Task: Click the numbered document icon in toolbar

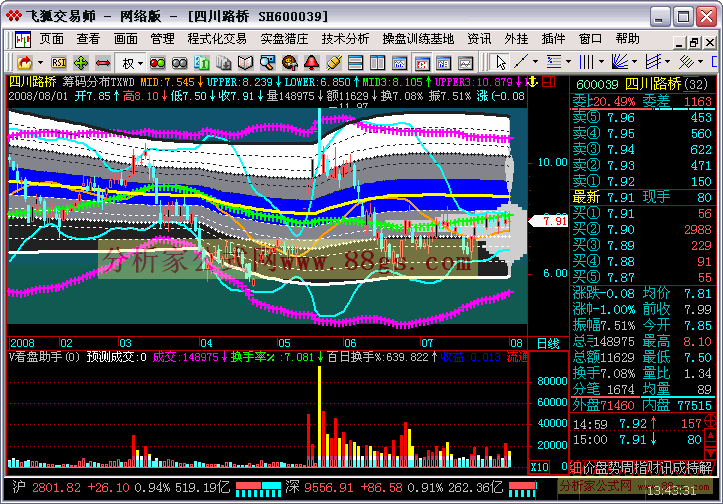Action: [x=201, y=63]
